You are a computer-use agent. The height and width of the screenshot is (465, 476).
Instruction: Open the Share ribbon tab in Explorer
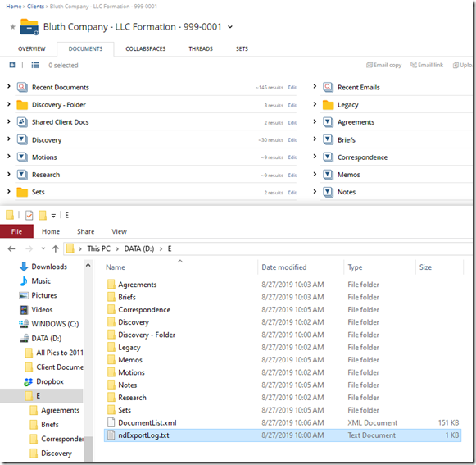pyautogui.click(x=85, y=231)
